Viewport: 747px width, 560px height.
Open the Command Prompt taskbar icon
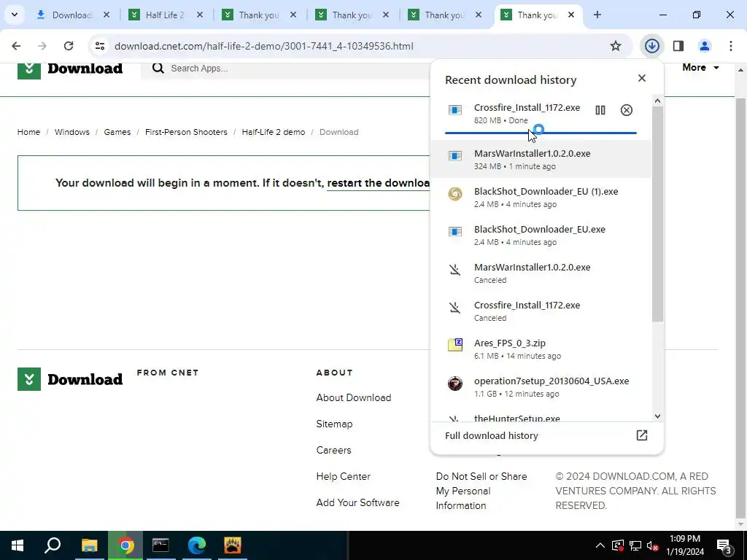pyautogui.click(x=160, y=545)
